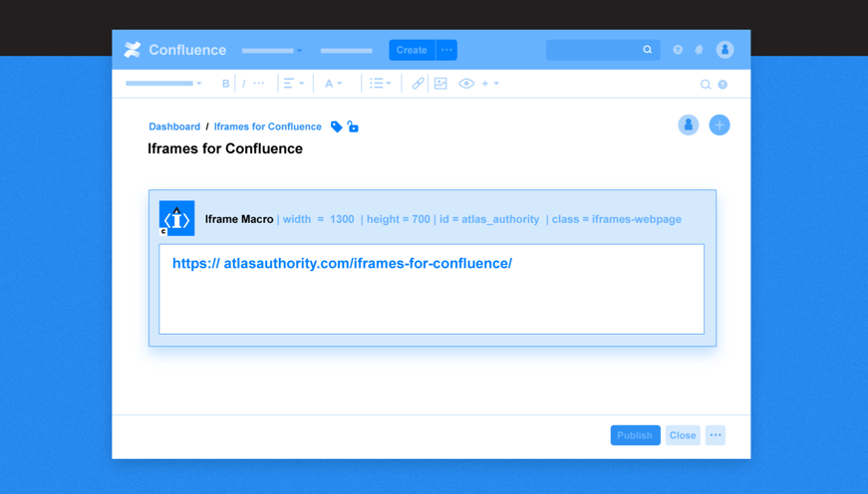Open the second header navigation item
The image size is (868, 494).
pos(346,51)
